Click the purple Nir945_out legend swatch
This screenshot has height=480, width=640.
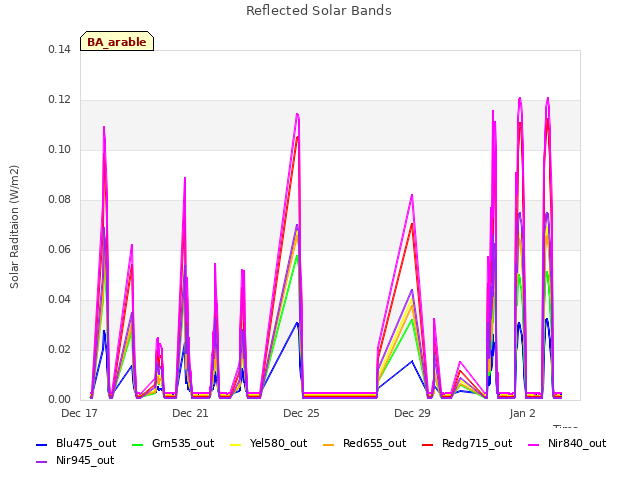(x=42, y=462)
